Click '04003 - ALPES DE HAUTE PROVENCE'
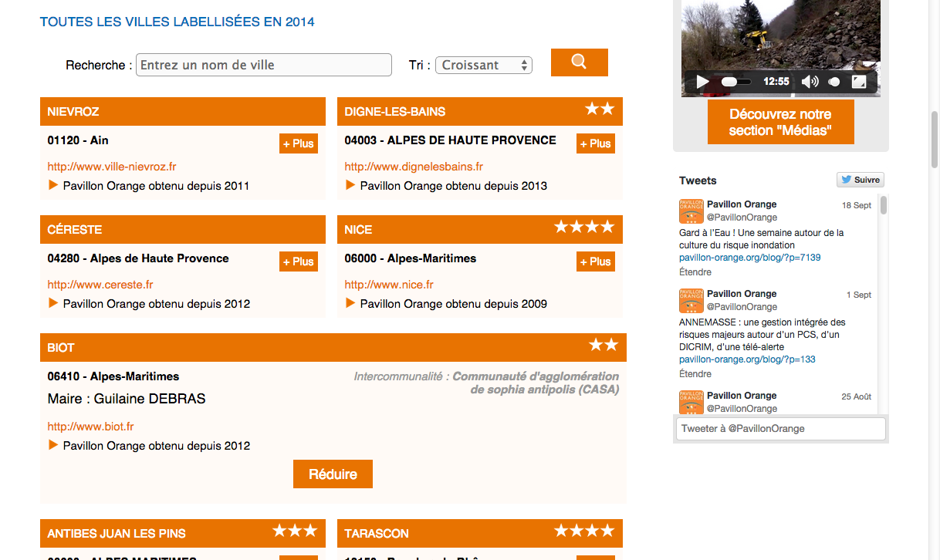 point(451,140)
